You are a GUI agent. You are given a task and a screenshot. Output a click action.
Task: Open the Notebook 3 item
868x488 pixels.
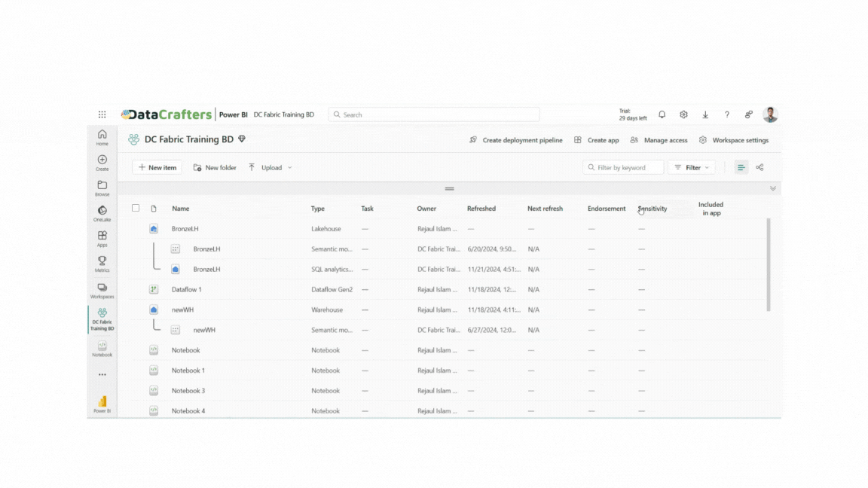tap(188, 391)
